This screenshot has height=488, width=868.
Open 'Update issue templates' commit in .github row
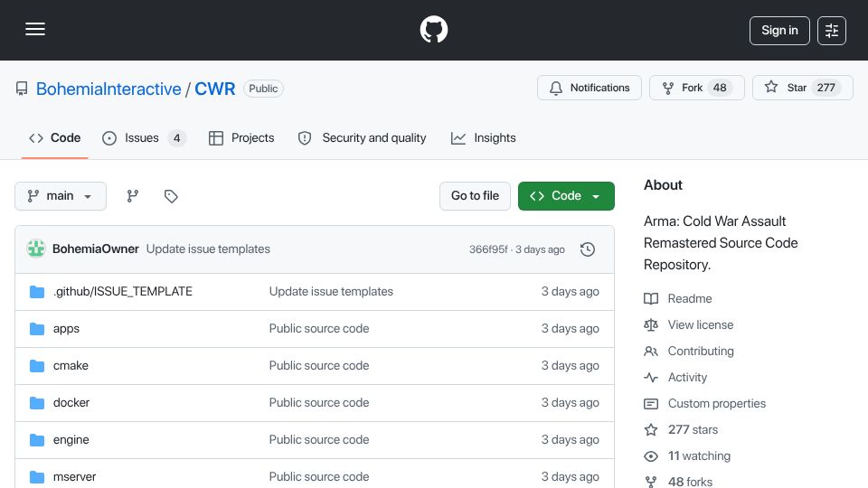pos(331,292)
